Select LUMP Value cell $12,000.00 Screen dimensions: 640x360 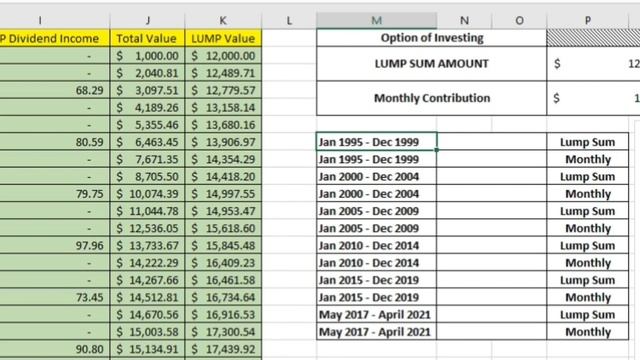point(223,56)
